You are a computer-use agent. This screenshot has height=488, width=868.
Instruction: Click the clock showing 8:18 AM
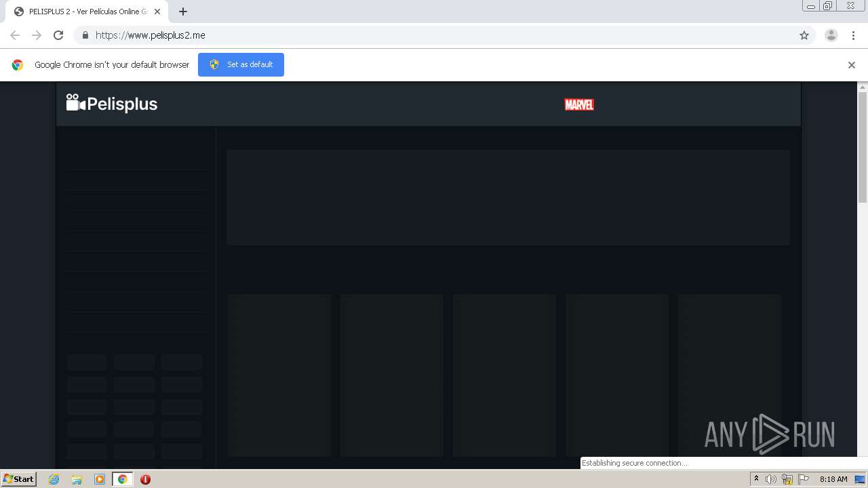pos(833,479)
